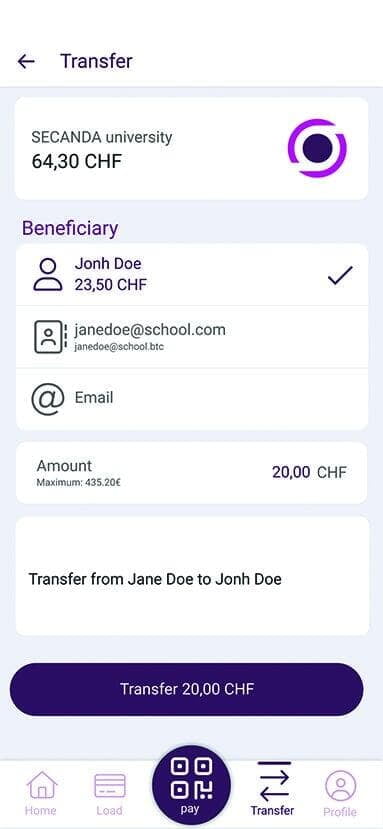The height and width of the screenshot is (829, 383).
Task: Edit the transfer message text box
Action: pos(192,576)
